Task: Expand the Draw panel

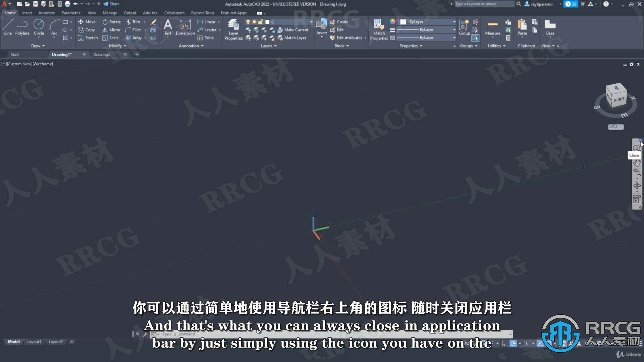Action: pos(38,46)
